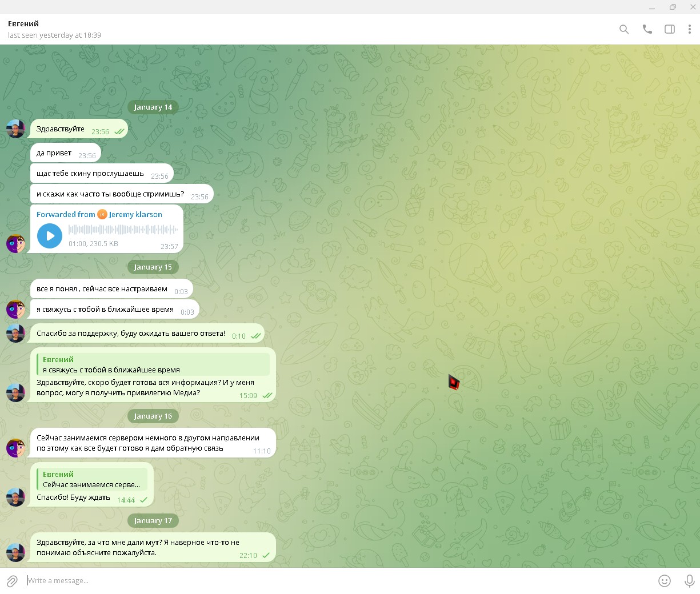This screenshot has width=700, height=594.
Task: Jump to the January 17 date badge
Action: click(153, 521)
